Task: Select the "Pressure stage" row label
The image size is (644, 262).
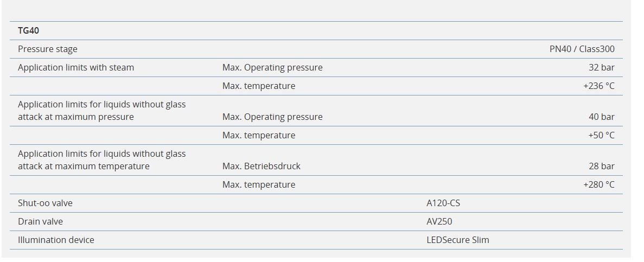Action: [48, 49]
